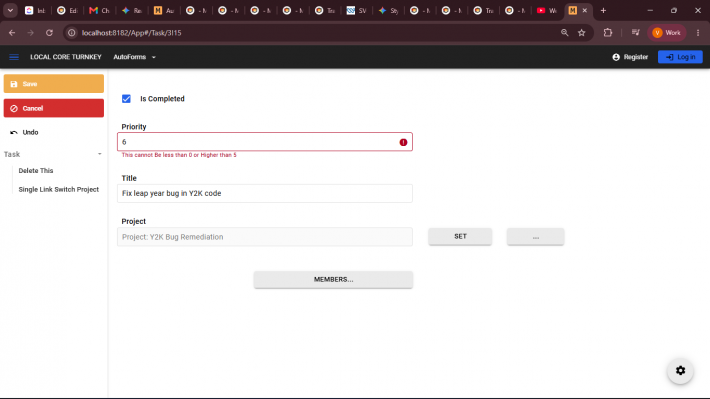Click the Save button
Image resolution: width=710 pixels, height=399 pixels.
pos(54,84)
